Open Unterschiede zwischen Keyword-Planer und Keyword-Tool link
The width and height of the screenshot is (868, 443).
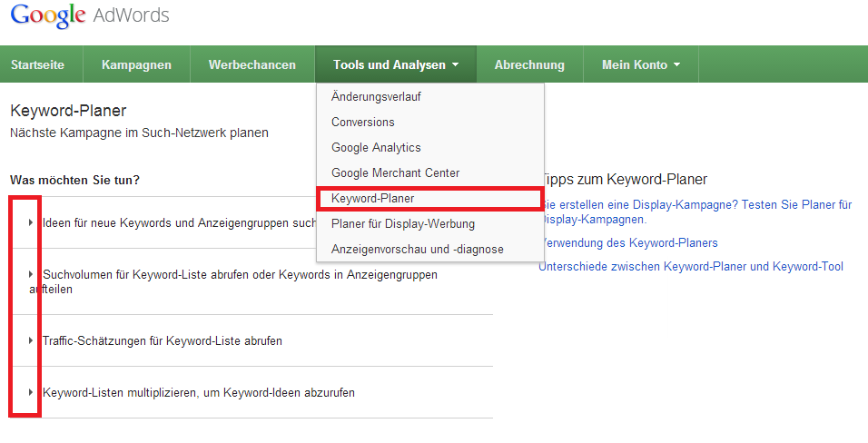691,266
